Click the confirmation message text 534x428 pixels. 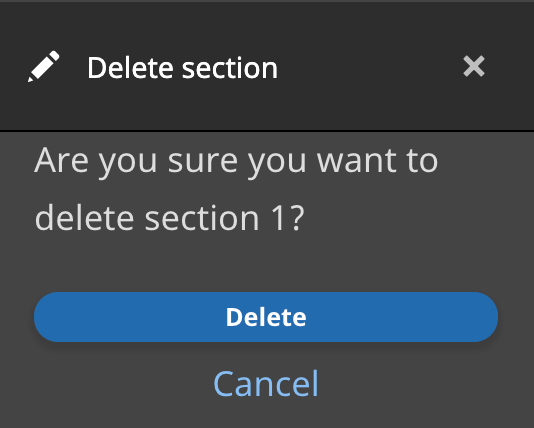point(236,189)
